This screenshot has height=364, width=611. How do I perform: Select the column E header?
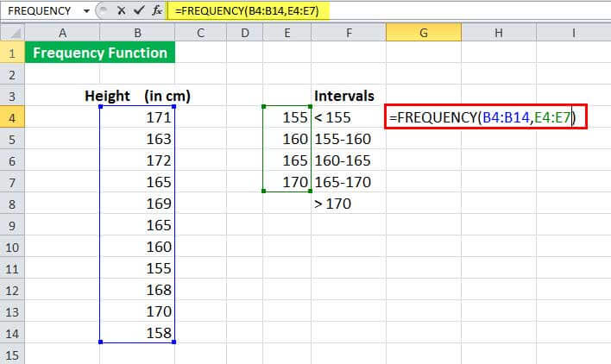click(x=286, y=33)
